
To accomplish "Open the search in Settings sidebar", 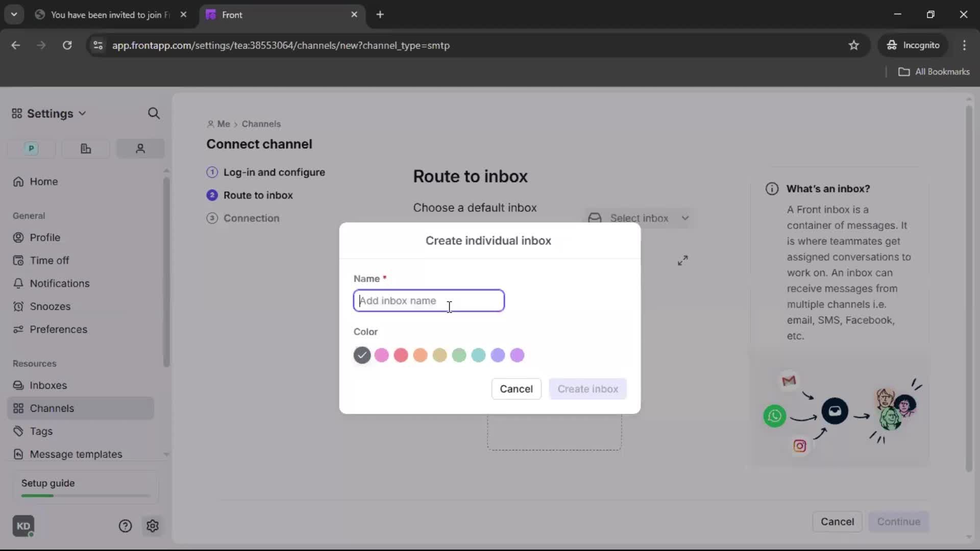I will tap(154, 113).
